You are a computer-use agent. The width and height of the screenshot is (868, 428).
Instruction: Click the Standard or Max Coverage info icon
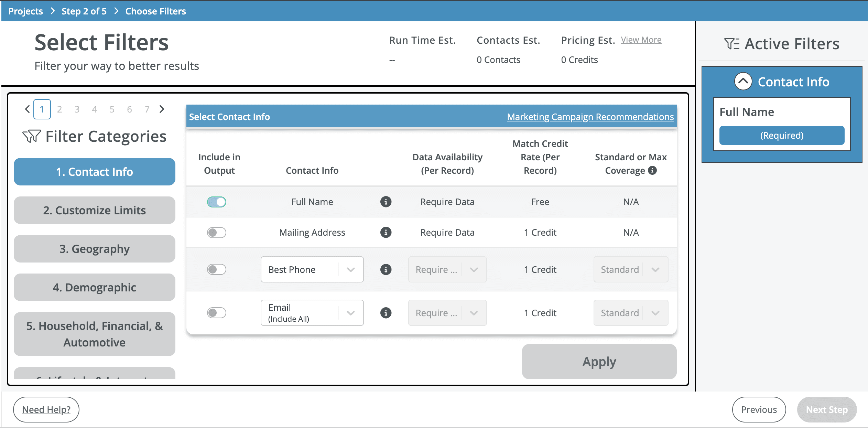652,170
